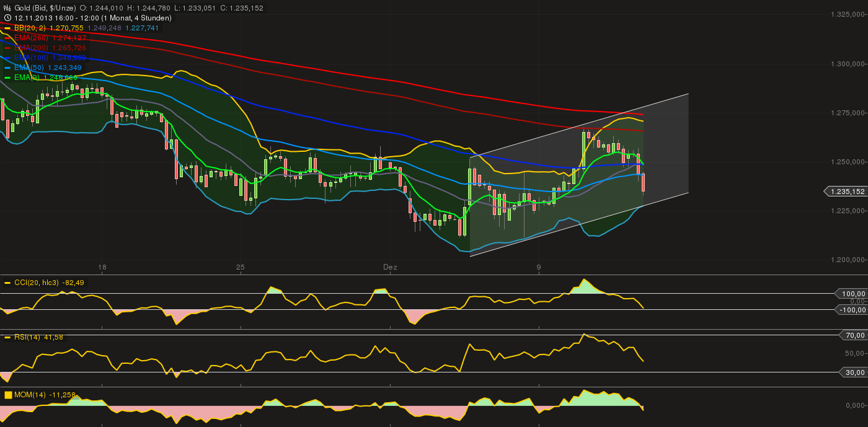The height and width of the screenshot is (427, 868).
Task: Click the green EMA(9) legend marker
Action: click(x=7, y=77)
